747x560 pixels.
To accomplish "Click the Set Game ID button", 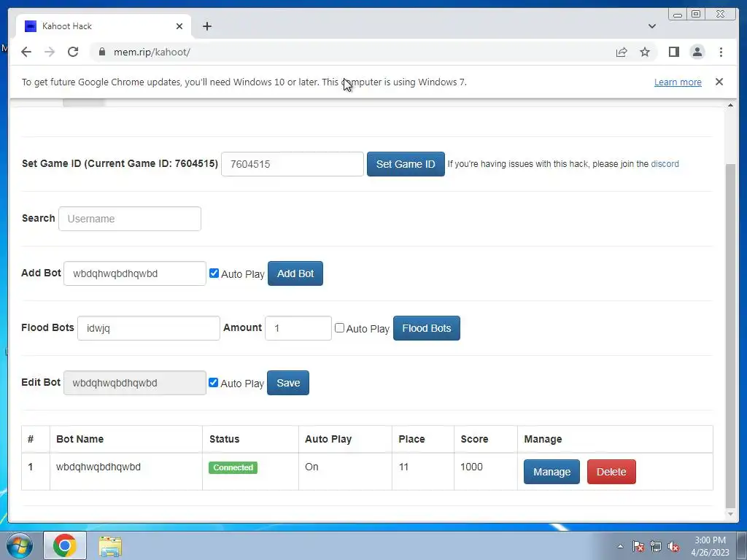I will click(406, 164).
